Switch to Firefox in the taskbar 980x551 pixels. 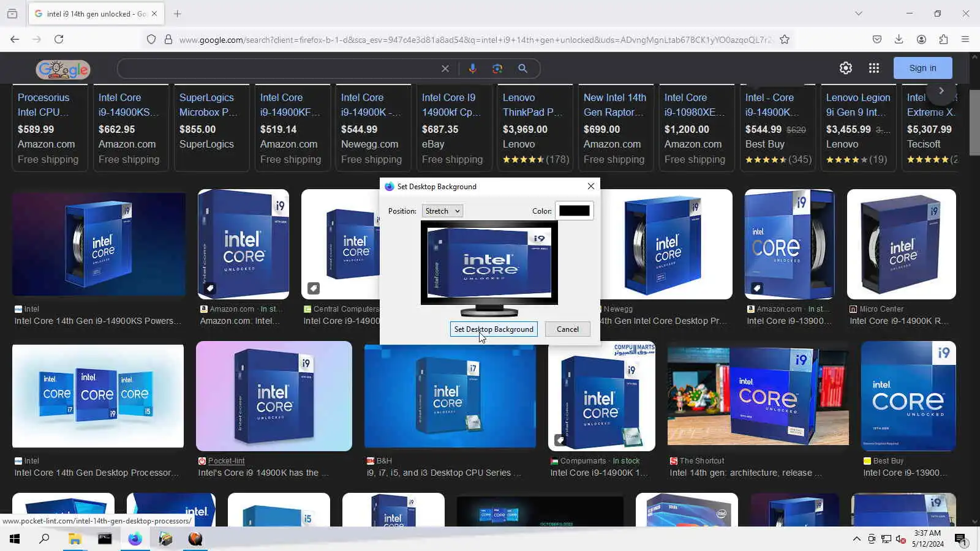pyautogui.click(x=135, y=539)
